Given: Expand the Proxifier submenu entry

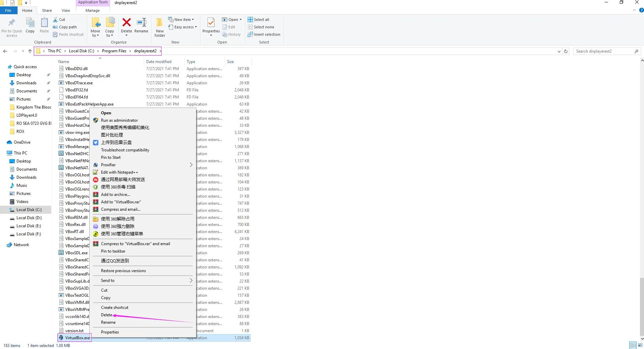Looking at the screenshot, I should (x=143, y=165).
